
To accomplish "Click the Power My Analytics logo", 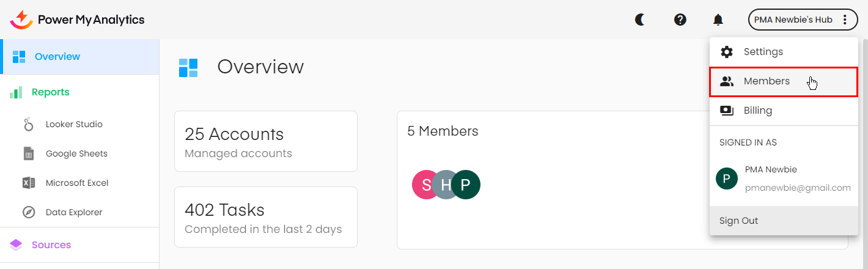I will (78, 20).
